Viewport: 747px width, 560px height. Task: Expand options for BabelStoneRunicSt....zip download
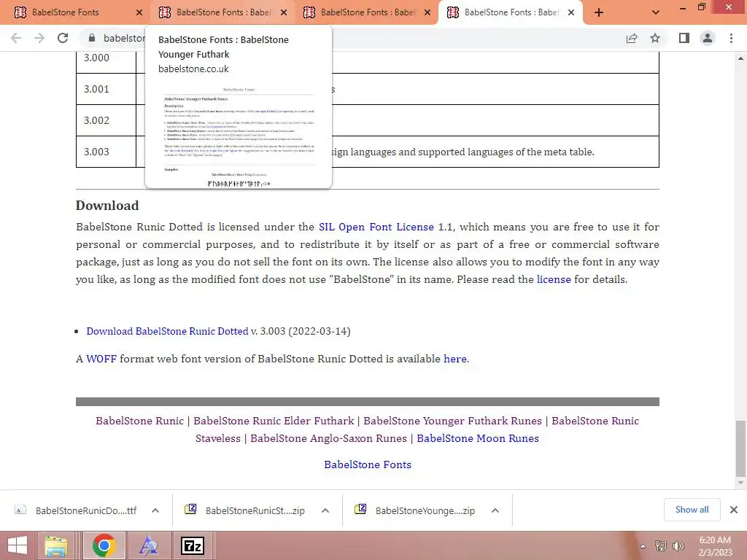(x=325, y=510)
